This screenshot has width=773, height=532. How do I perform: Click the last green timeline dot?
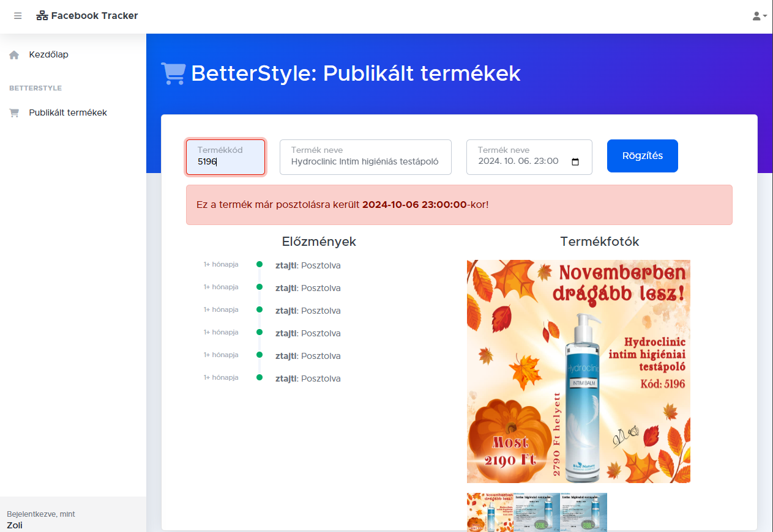(260, 377)
